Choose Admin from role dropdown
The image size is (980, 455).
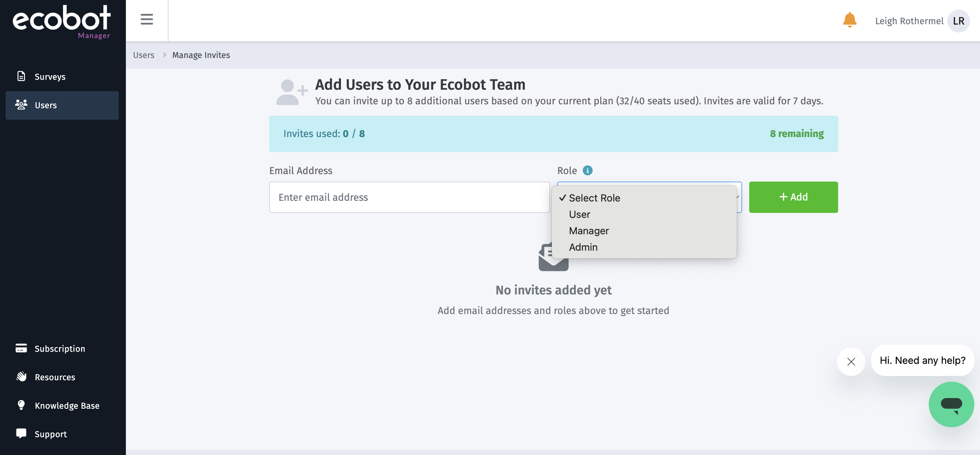583,247
